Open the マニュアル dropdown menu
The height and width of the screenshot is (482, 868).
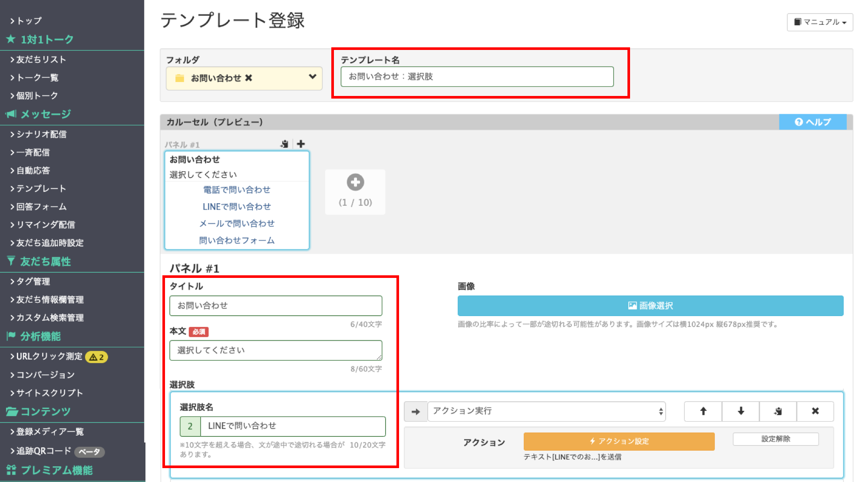pyautogui.click(x=820, y=22)
